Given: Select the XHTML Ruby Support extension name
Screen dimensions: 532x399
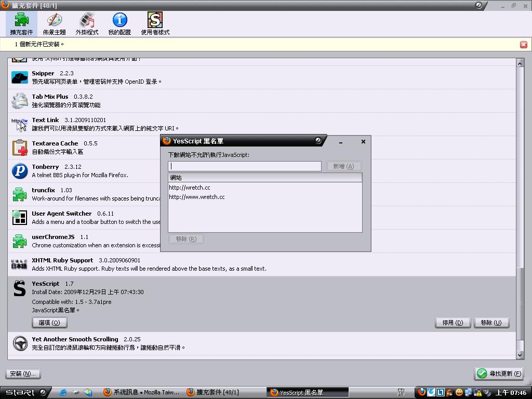Looking at the screenshot, I should pyautogui.click(x=62, y=260).
